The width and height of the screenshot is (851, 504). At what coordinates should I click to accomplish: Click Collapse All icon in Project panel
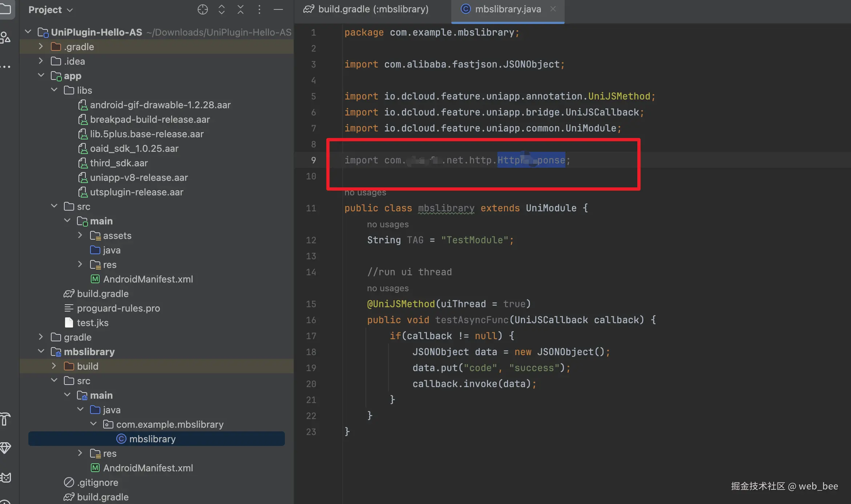point(240,9)
